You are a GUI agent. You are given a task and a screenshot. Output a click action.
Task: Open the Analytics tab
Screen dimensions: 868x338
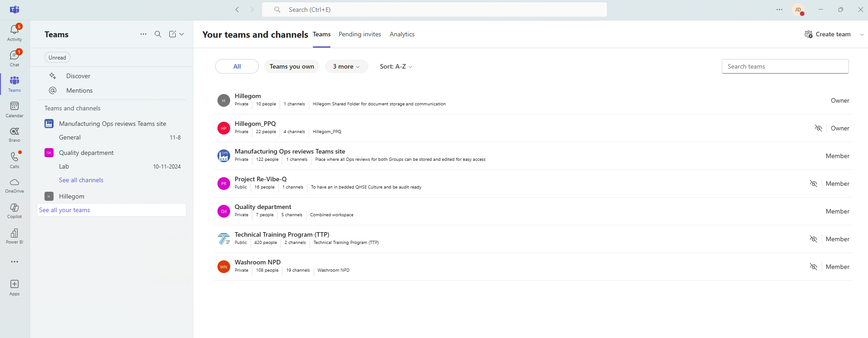point(402,34)
